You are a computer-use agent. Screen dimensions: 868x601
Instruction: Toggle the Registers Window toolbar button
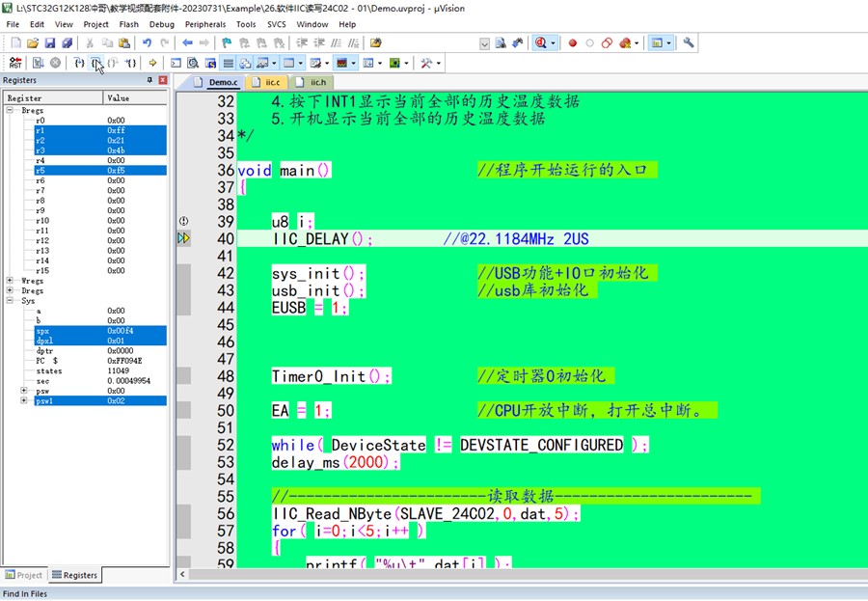click(228, 63)
